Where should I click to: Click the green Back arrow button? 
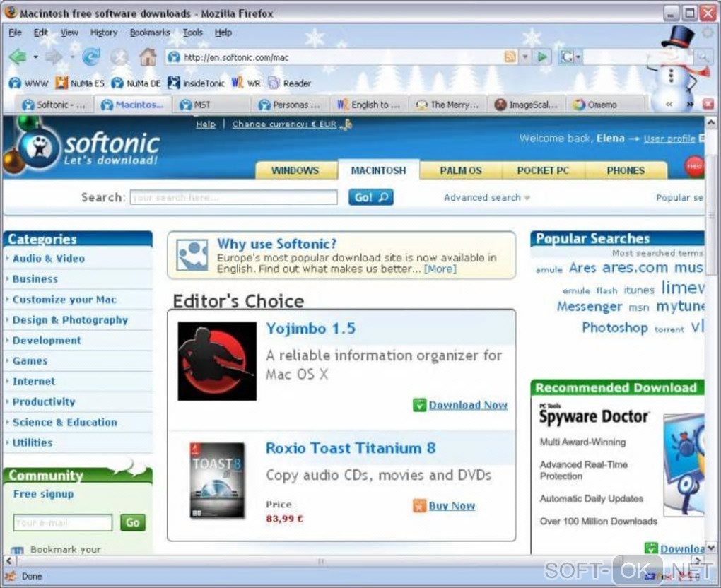(x=18, y=57)
